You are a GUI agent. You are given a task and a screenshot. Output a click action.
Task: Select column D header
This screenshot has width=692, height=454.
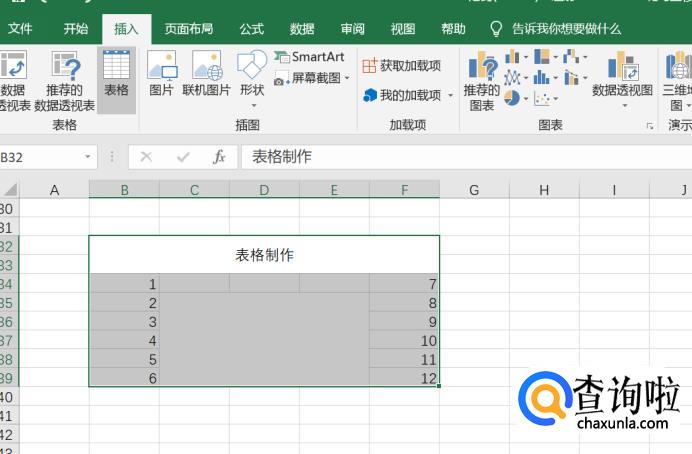(x=264, y=190)
